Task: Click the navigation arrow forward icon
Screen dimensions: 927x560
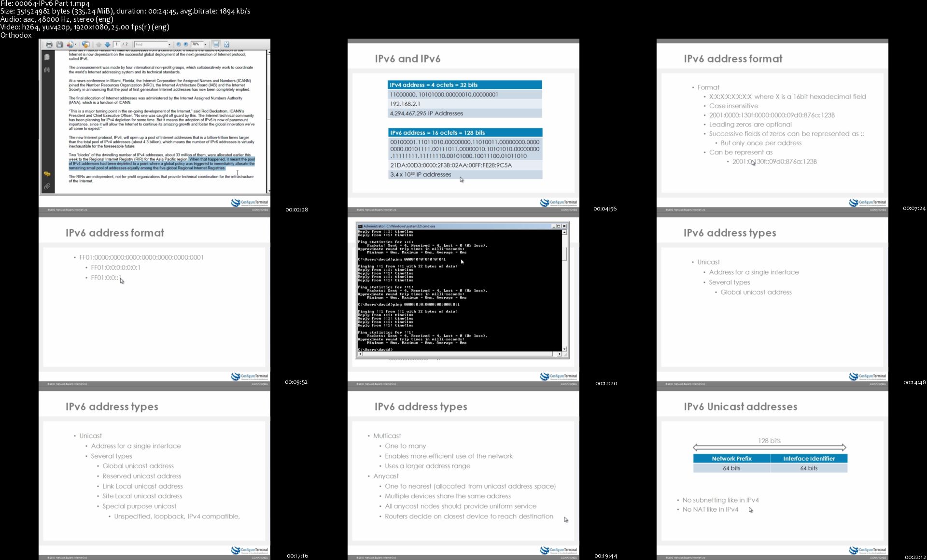Action: pos(107,45)
